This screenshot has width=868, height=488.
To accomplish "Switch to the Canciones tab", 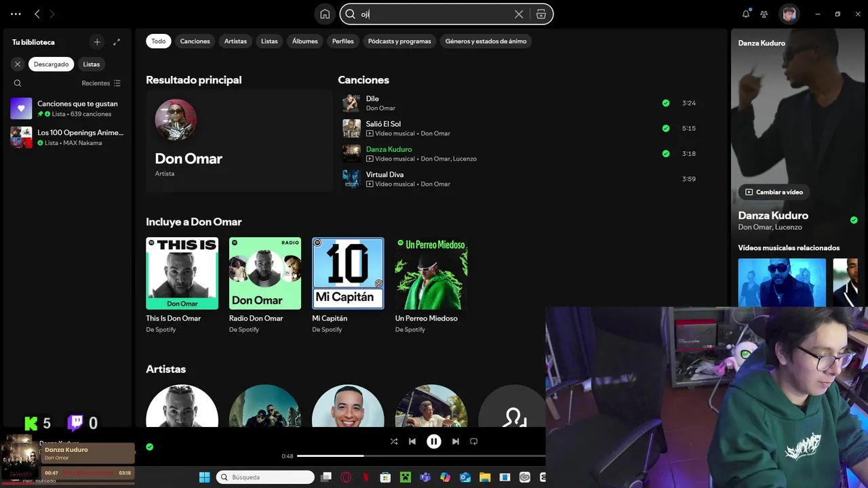I will [195, 41].
